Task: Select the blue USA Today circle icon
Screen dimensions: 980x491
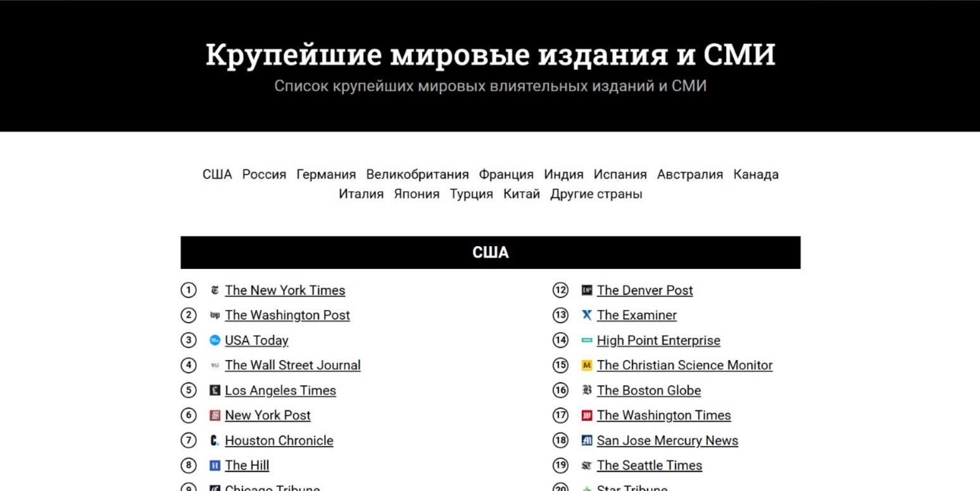Action: point(215,340)
